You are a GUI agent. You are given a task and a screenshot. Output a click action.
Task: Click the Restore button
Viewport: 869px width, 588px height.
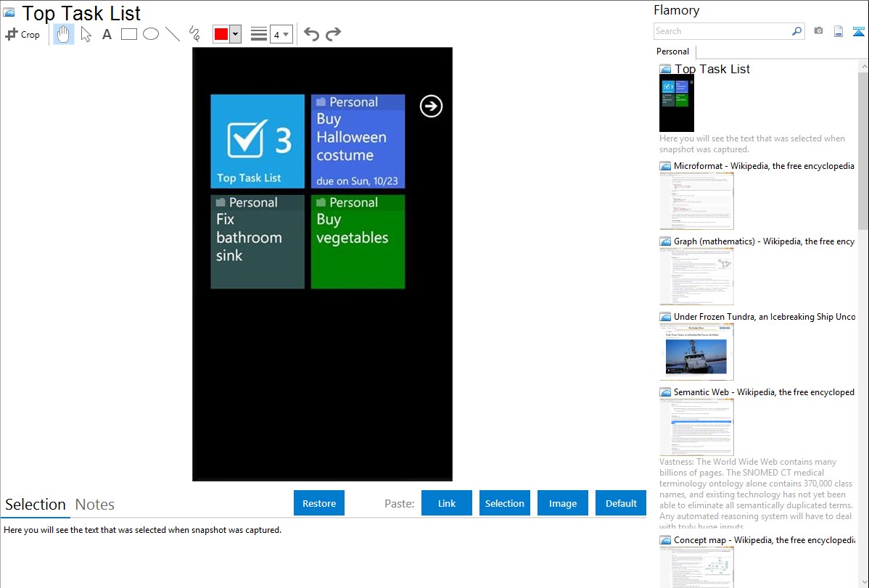(319, 503)
